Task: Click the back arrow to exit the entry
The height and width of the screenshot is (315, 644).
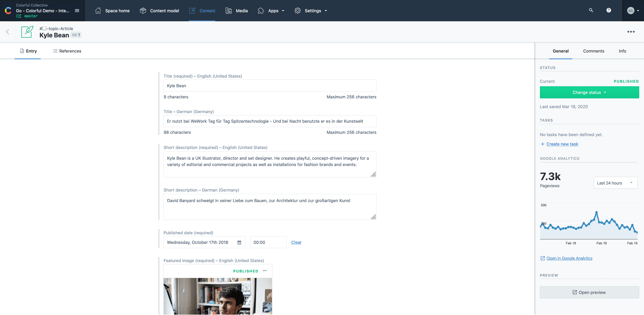Action: pos(7,31)
